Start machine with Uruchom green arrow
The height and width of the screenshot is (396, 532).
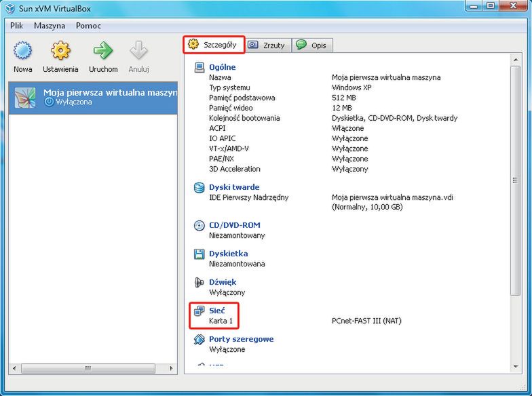click(103, 50)
